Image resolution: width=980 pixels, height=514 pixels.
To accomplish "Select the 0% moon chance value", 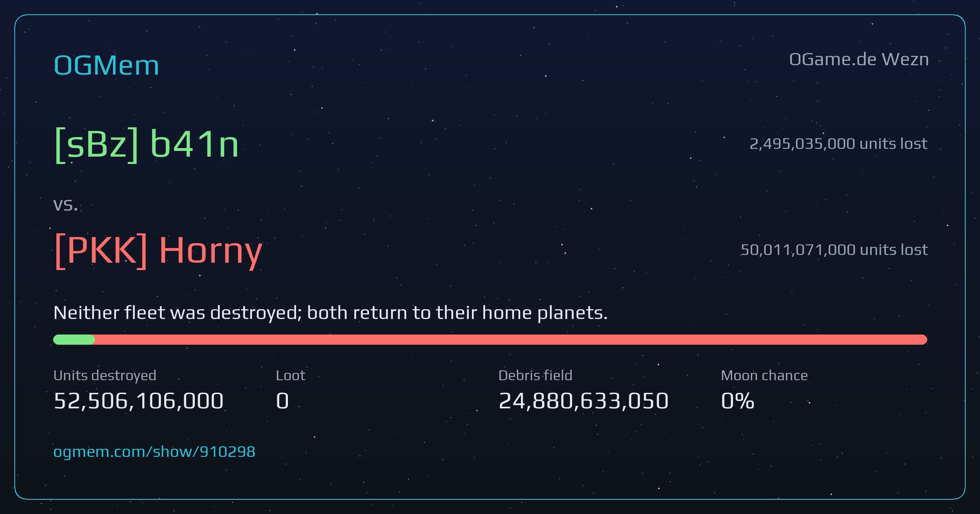I will pos(737,401).
